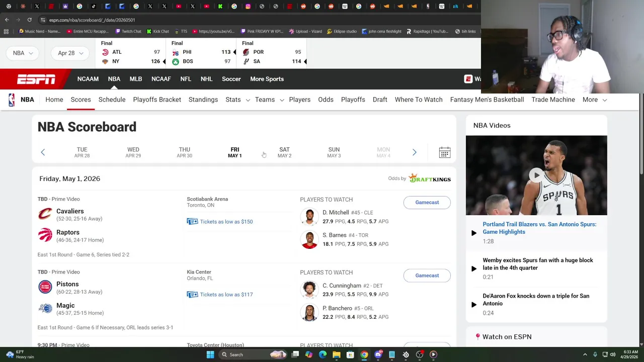
Task: Click C. Cunningham's player headshot
Action: coord(309,290)
